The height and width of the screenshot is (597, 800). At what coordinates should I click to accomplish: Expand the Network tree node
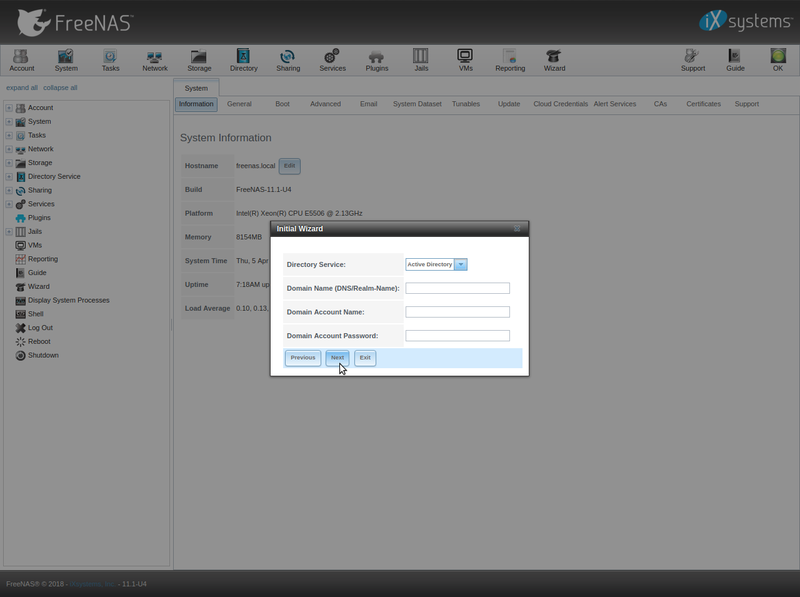tap(9, 149)
